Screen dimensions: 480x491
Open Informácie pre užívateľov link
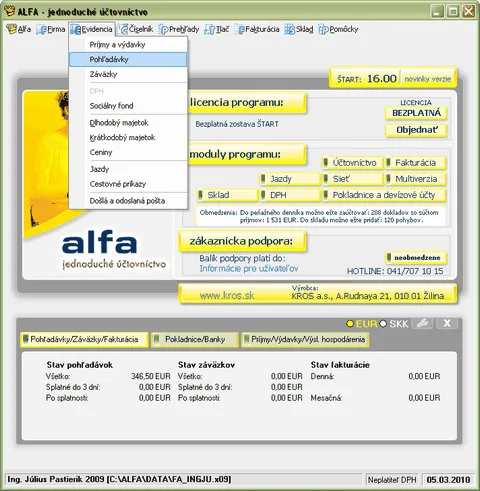[x=249, y=269]
